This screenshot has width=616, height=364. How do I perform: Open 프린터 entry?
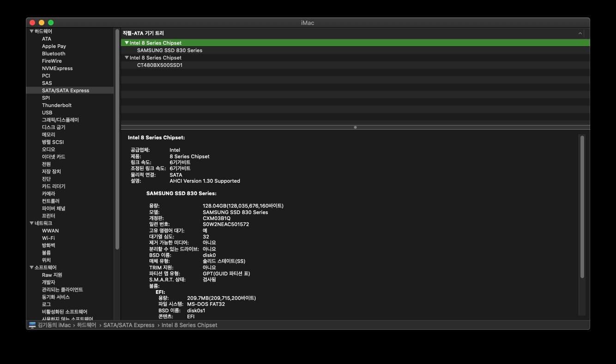(x=48, y=216)
